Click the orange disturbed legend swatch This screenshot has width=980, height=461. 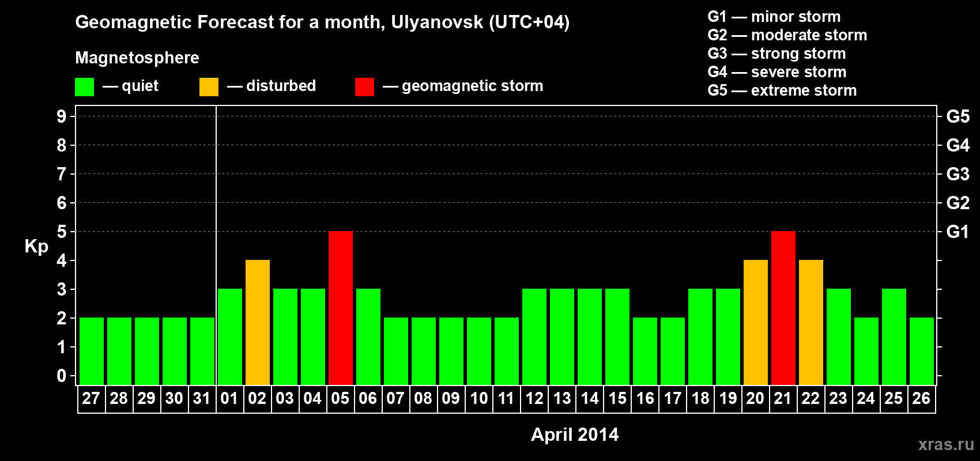tap(209, 87)
